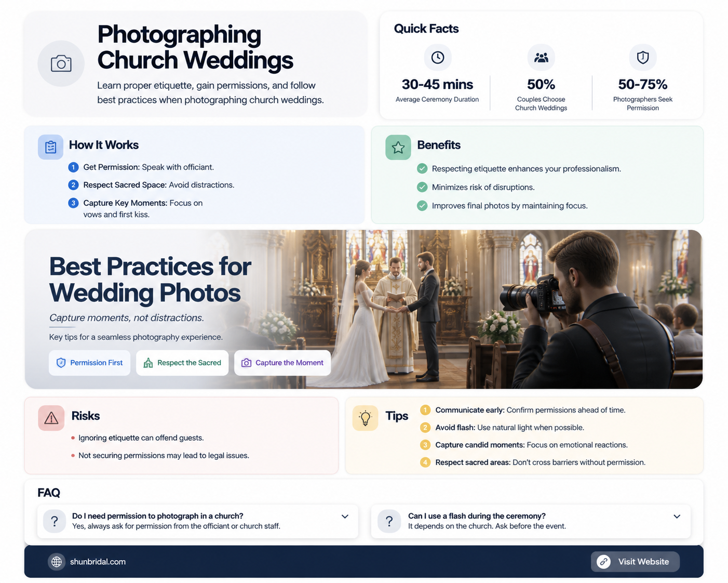Click 'Not securing permissions may lead to legal issues.'

coord(164,456)
